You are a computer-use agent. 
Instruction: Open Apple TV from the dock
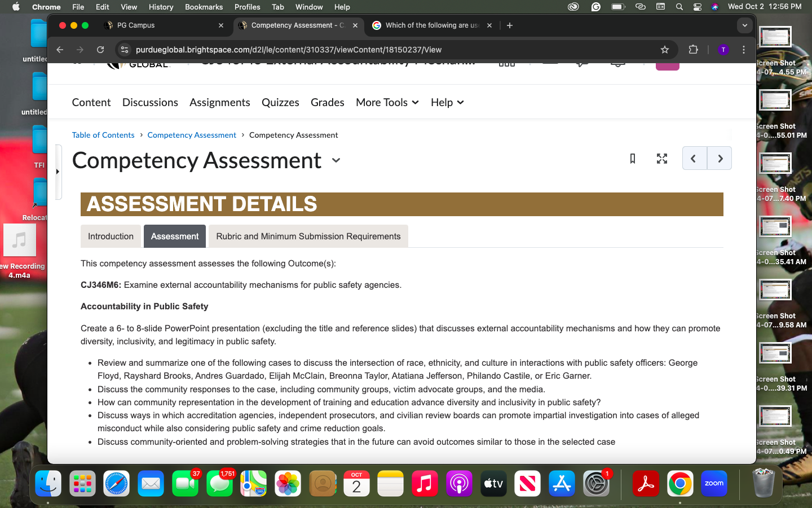493,484
